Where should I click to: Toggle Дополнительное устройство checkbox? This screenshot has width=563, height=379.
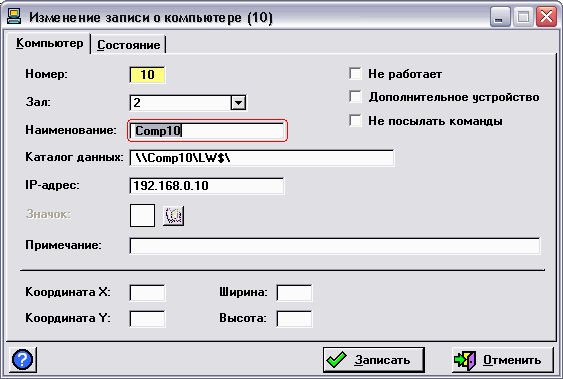point(355,97)
